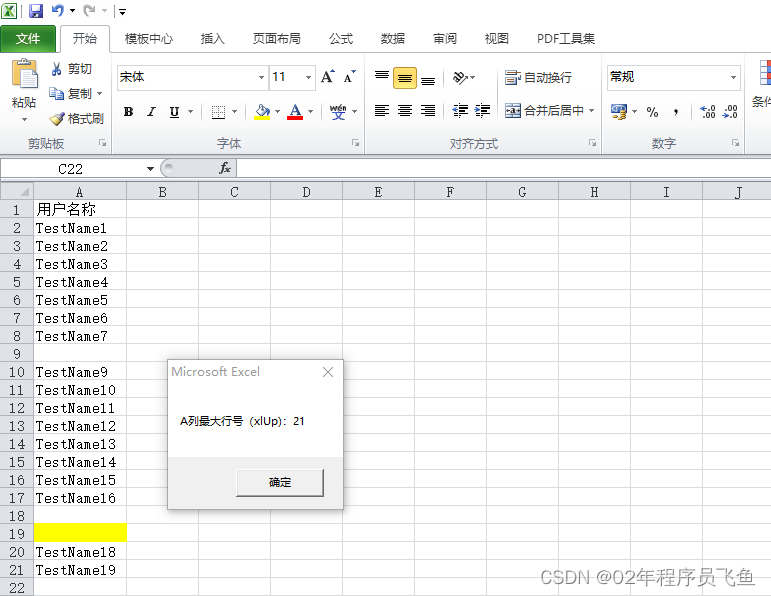Image resolution: width=771 pixels, height=596 pixels.
Task: Click the fill color paint bucket
Action: pyautogui.click(x=263, y=112)
